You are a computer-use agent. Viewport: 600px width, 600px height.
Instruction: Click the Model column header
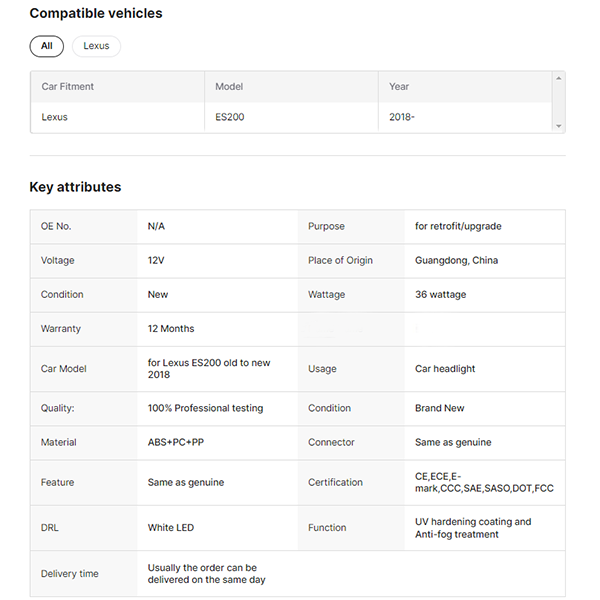[229, 87]
